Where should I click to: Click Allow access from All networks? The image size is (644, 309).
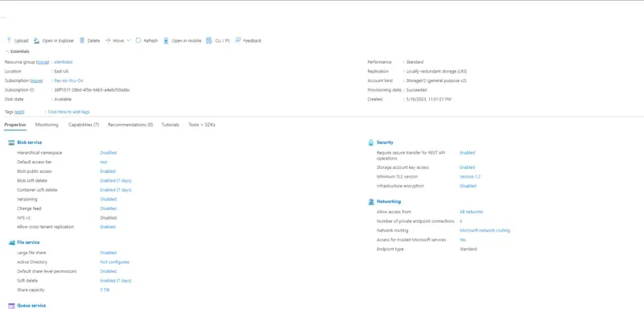point(472,212)
